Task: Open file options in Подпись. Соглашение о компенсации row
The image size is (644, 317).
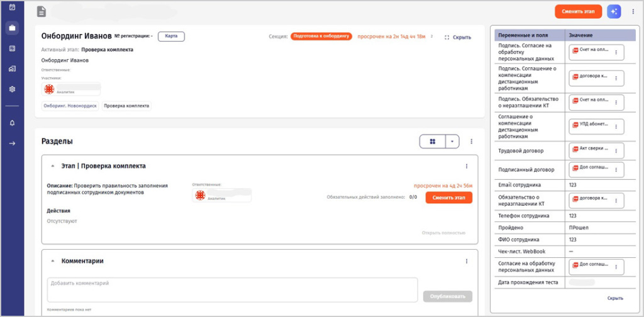Action: pos(616,78)
